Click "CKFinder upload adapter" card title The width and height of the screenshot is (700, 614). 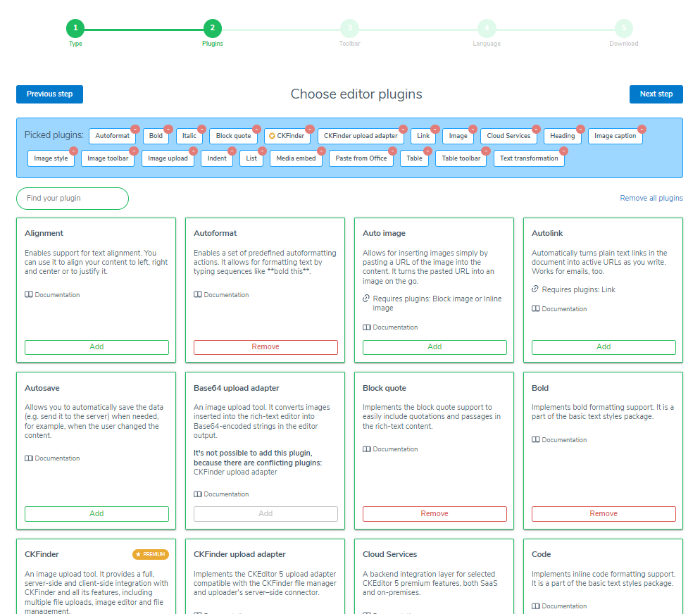point(239,554)
